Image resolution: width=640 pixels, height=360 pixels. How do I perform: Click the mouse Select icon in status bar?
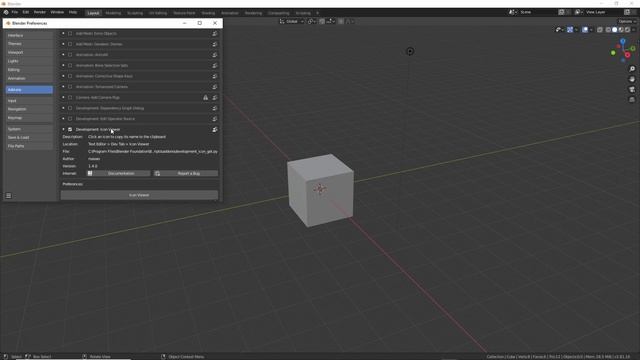click(x=5, y=357)
